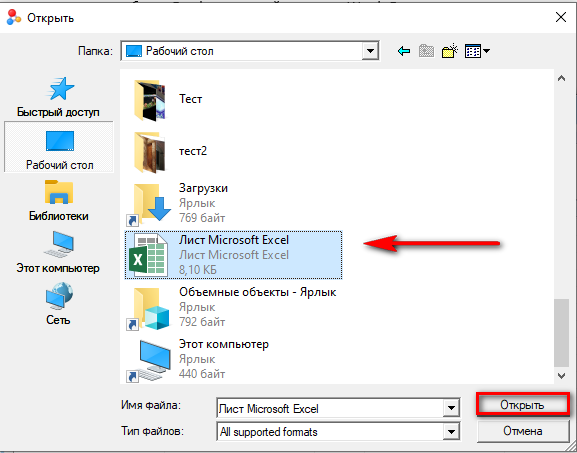Click inside the Имя файла text field
Viewport: 577px width, 453px height.
tap(330, 408)
